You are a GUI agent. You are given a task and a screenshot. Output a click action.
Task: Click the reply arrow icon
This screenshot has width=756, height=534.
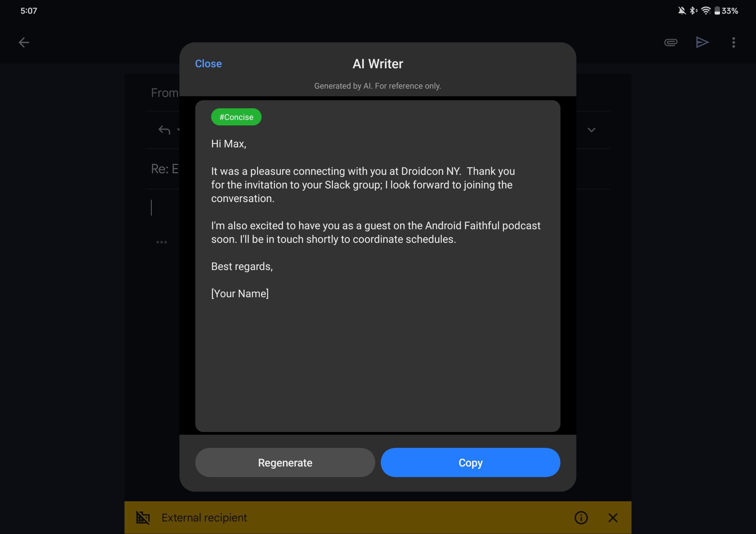164,130
